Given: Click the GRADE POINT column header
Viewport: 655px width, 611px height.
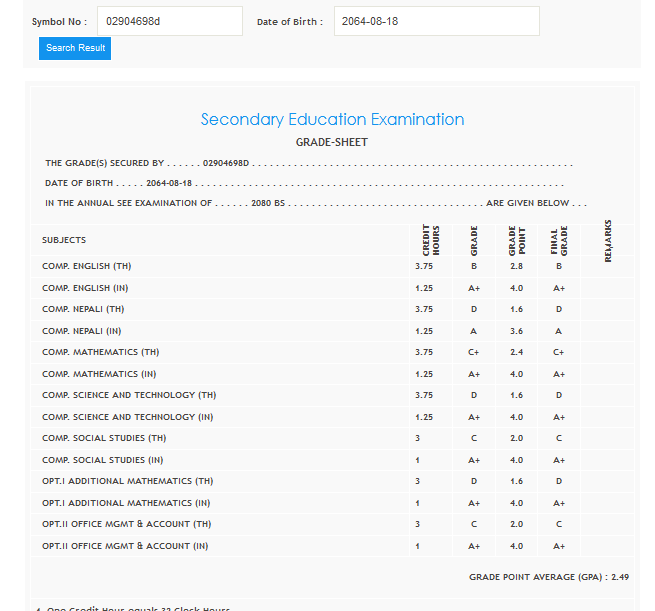Looking at the screenshot, I should [x=517, y=240].
